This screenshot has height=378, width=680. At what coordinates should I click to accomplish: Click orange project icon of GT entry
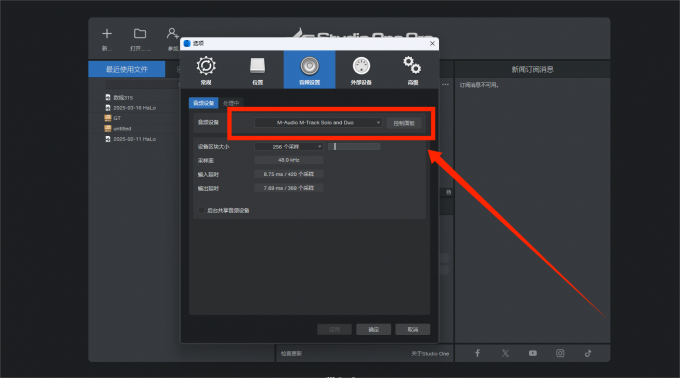(x=108, y=118)
